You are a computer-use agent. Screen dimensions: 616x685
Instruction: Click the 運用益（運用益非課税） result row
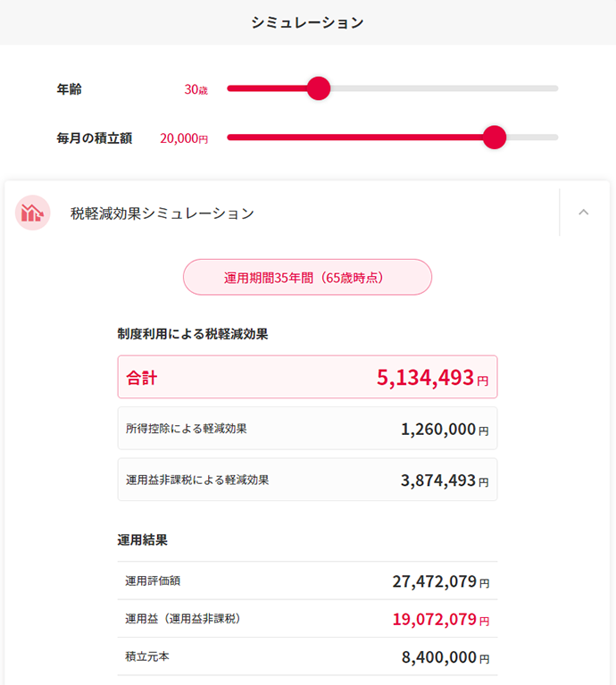pyautogui.click(x=307, y=619)
